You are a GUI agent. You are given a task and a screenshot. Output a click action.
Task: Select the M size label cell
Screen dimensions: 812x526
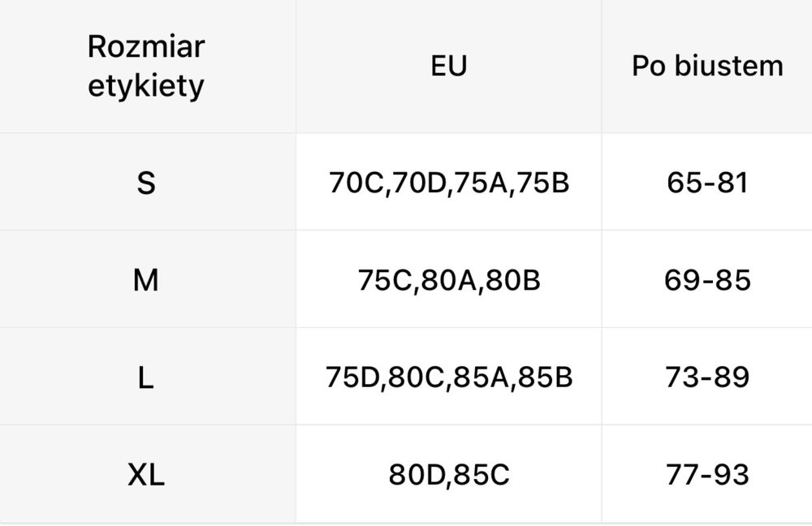tap(146, 279)
